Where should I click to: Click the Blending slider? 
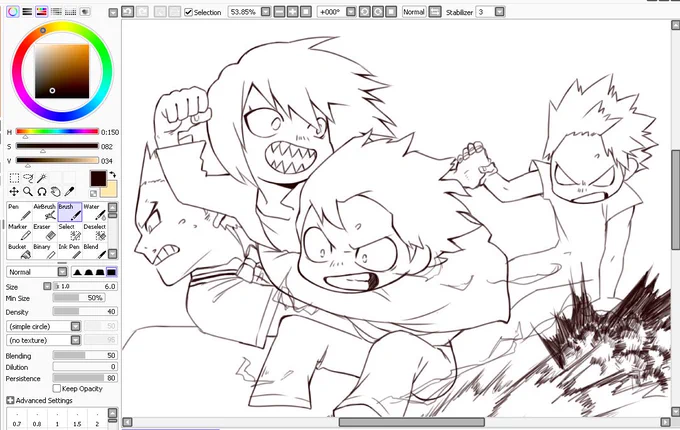point(85,355)
